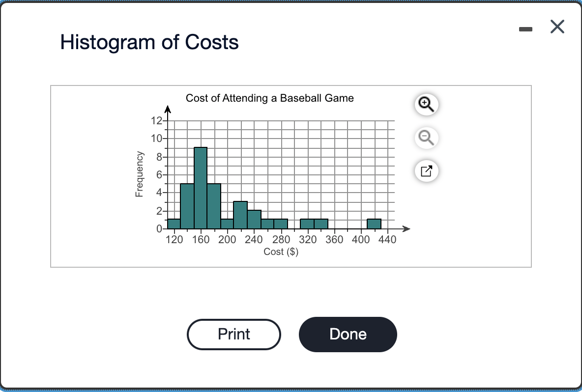Select the 320 marker on the cost axis
The height and width of the screenshot is (392, 582).
pyautogui.click(x=308, y=239)
